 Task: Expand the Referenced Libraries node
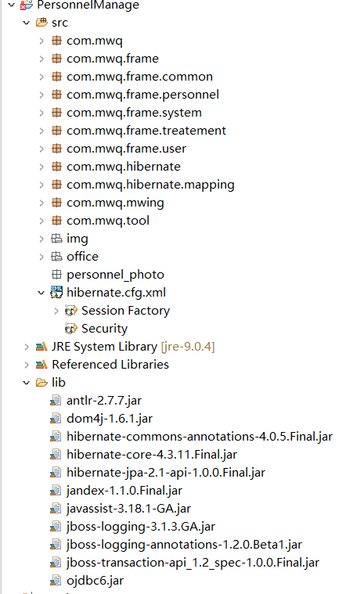pyautogui.click(x=26, y=365)
